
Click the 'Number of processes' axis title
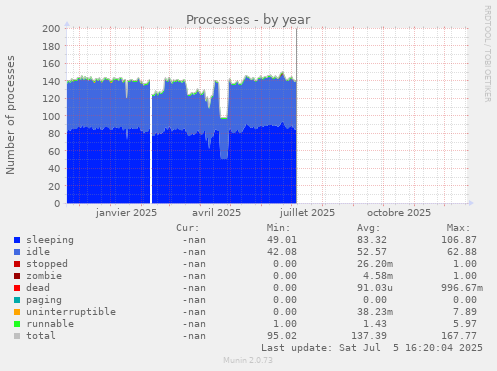(x=11, y=115)
